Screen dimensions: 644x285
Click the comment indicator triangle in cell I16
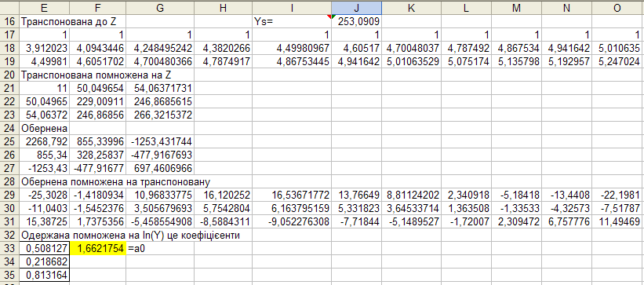tap(329, 16)
